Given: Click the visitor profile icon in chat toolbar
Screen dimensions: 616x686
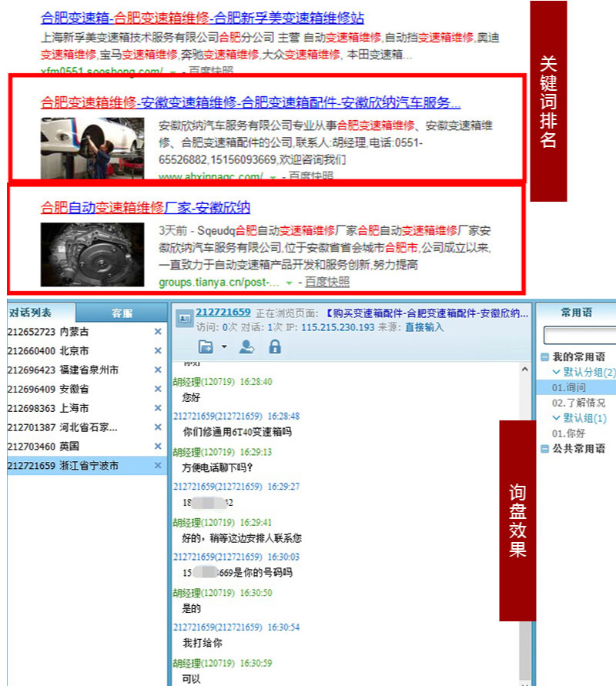Looking at the screenshot, I should 246,347.
